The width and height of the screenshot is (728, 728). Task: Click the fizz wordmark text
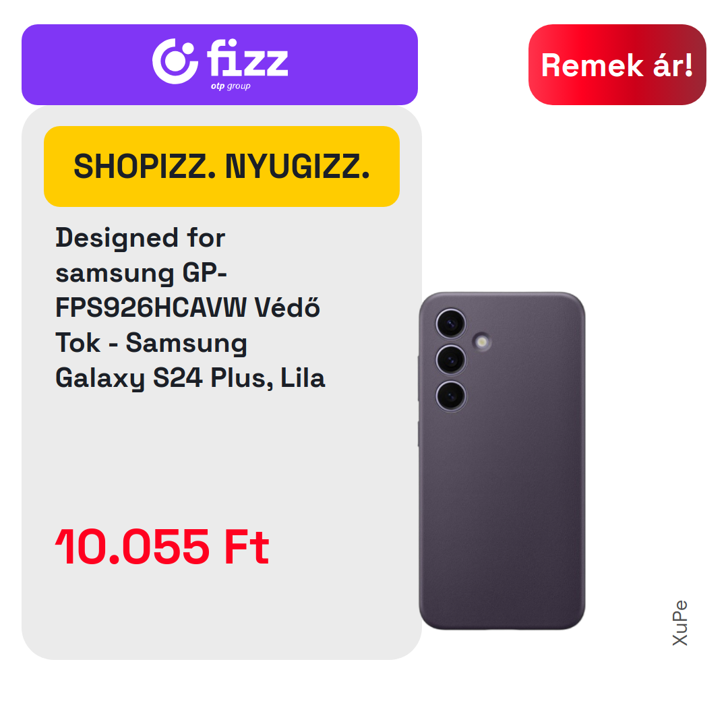point(247,57)
